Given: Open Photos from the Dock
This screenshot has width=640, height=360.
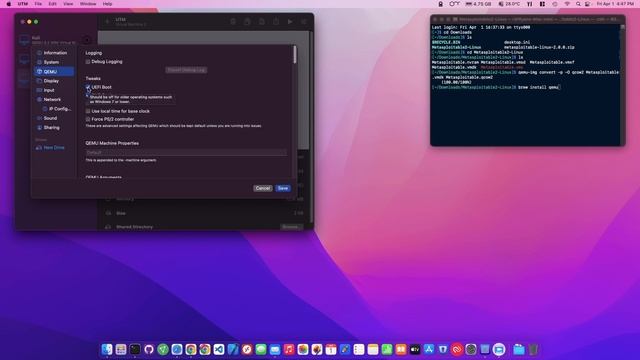Looking at the screenshot, I should click(303, 349).
